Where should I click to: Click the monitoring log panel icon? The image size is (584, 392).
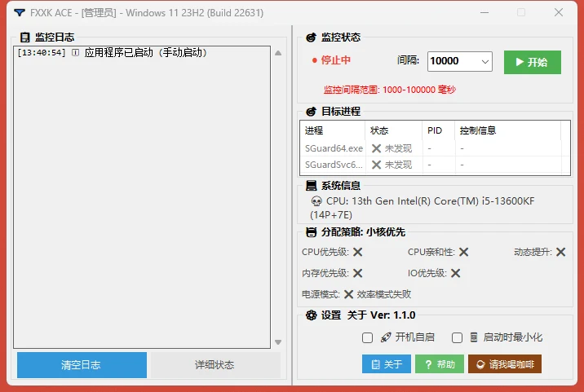[x=25, y=37]
